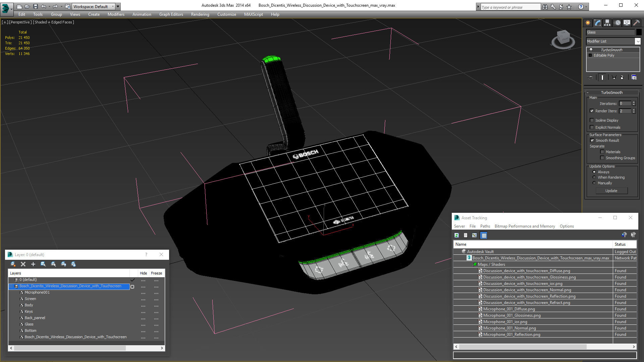This screenshot has height=362, width=644.
Task: Select When Rendering update option
Action: [594, 177]
